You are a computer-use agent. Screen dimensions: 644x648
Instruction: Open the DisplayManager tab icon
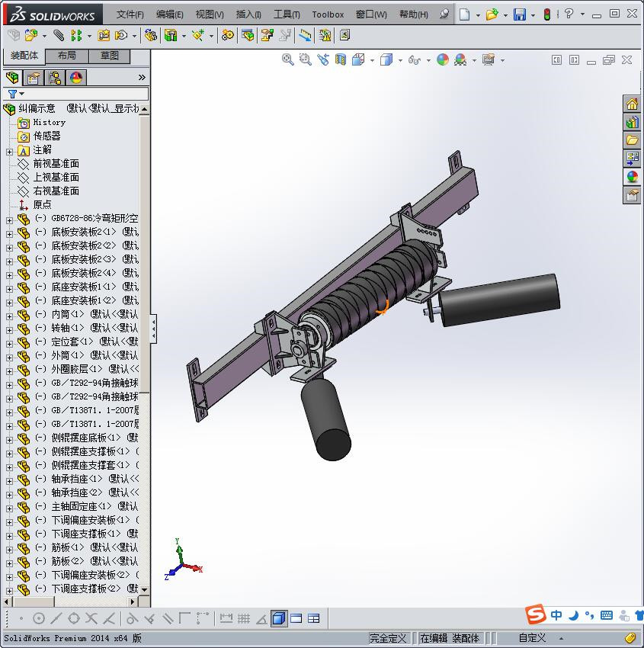[x=76, y=77]
